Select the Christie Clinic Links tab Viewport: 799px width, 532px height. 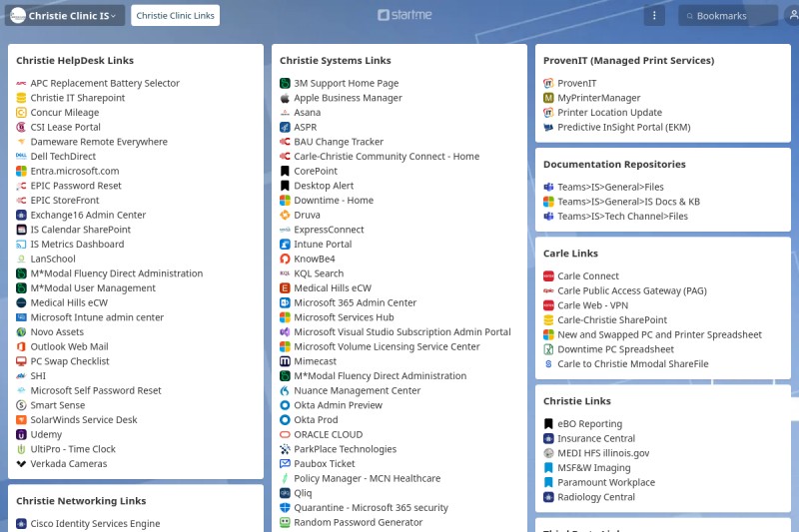coord(176,15)
